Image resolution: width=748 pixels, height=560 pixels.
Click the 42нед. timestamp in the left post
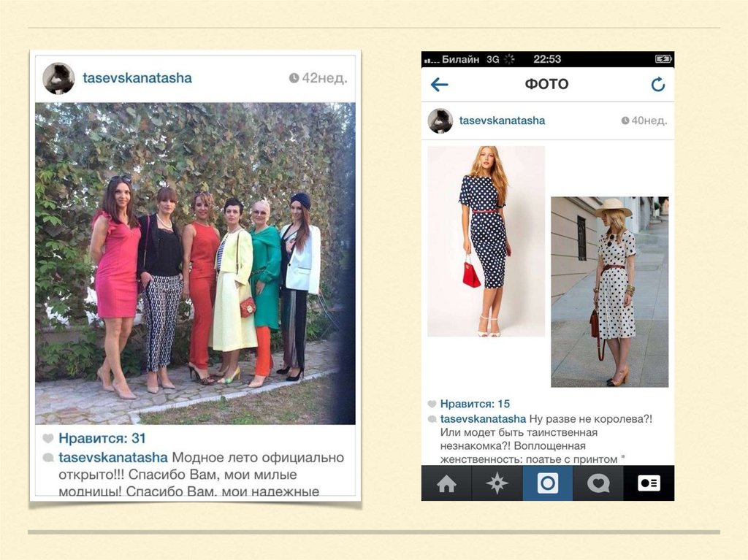click(x=318, y=77)
